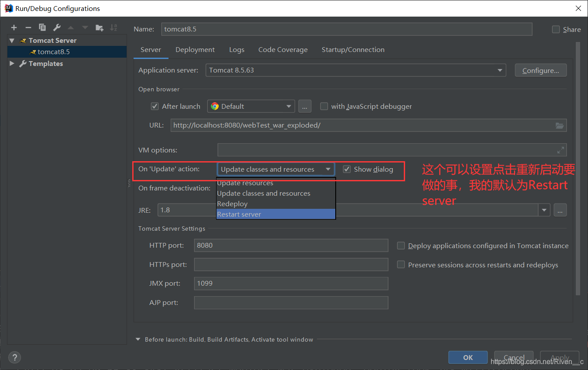The height and width of the screenshot is (370, 588).
Task: Enable Preserve sessions across restarts checkbox
Action: (401, 265)
